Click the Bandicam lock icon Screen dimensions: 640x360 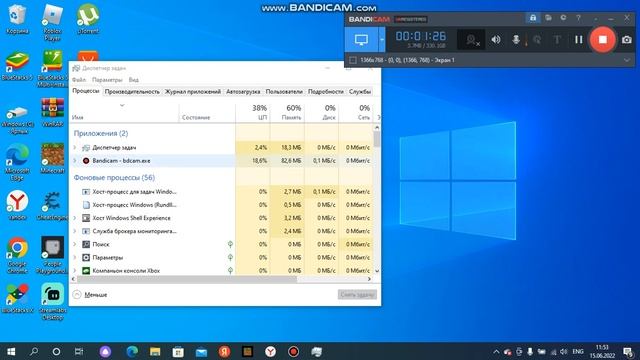pos(533,18)
